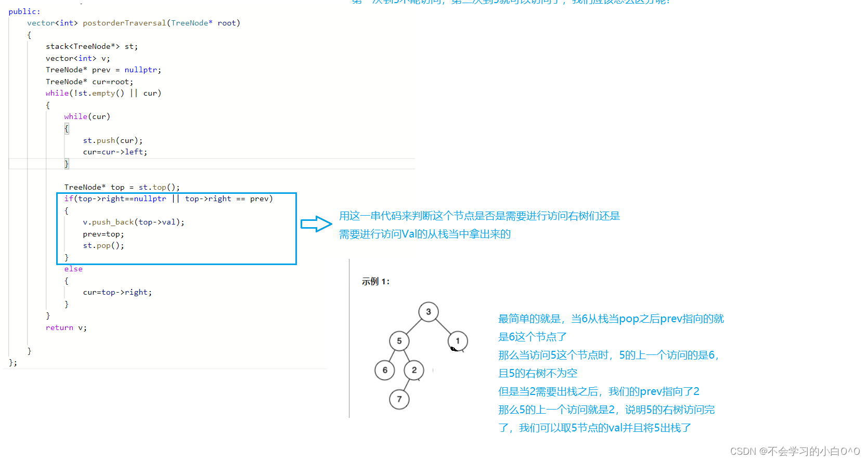Click the "vector<int> v;" declaration line
This screenshot has height=461, width=868.
click(78, 58)
